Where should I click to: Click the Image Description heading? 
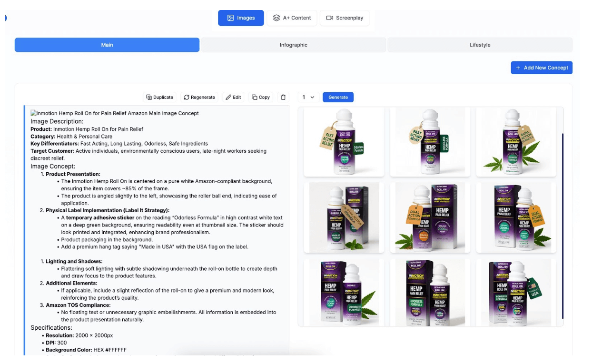tap(57, 121)
